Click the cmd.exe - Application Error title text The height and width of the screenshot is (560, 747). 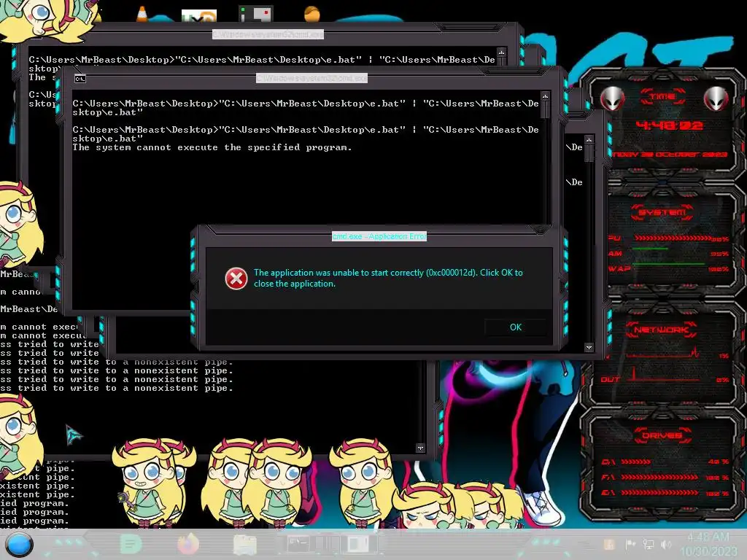pyautogui.click(x=379, y=236)
